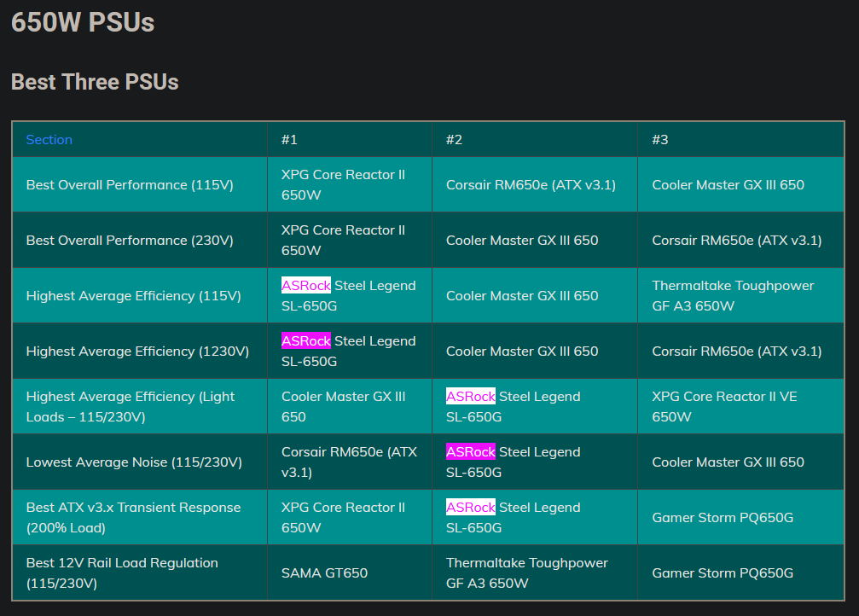Click Corsair RM650e in Best Overall 230V row
Screen dimensions: 859x616
[x=737, y=240]
